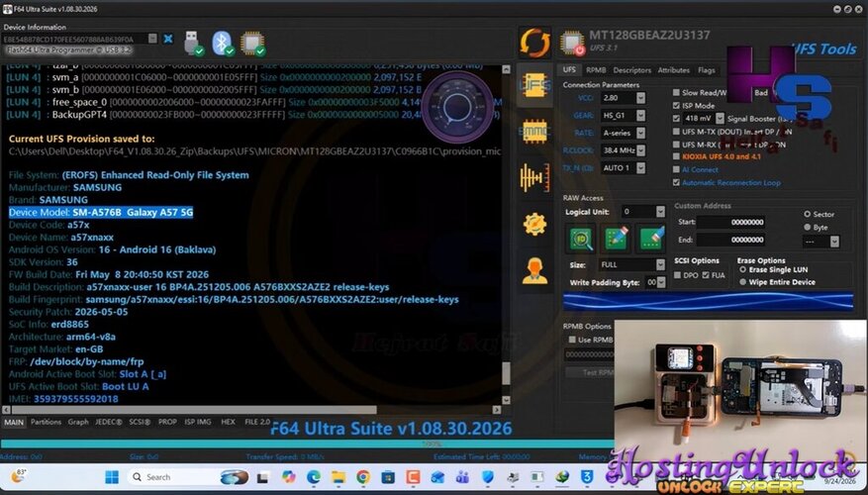Open the Size FULL dropdown

[660, 264]
